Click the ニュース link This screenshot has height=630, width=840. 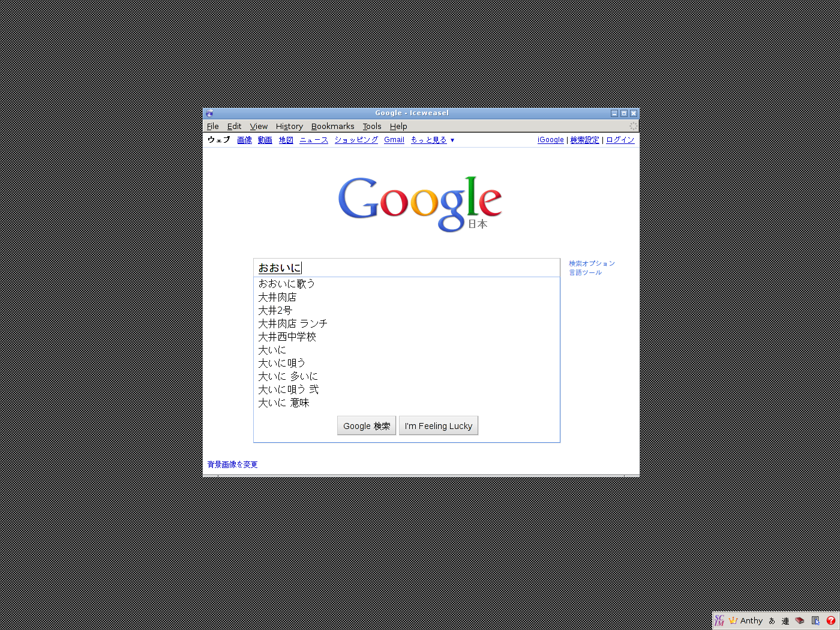point(314,140)
